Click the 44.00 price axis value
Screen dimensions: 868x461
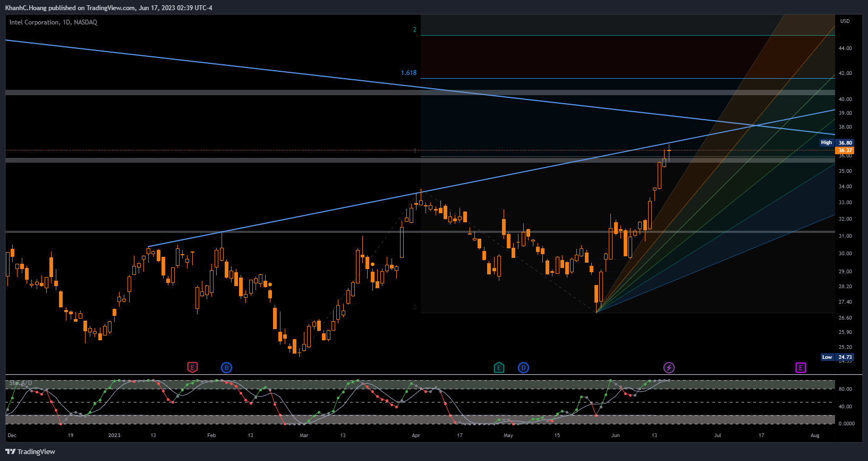pos(845,48)
